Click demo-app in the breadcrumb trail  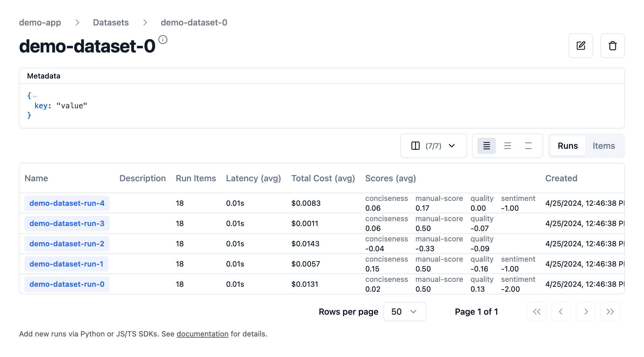pyautogui.click(x=40, y=22)
